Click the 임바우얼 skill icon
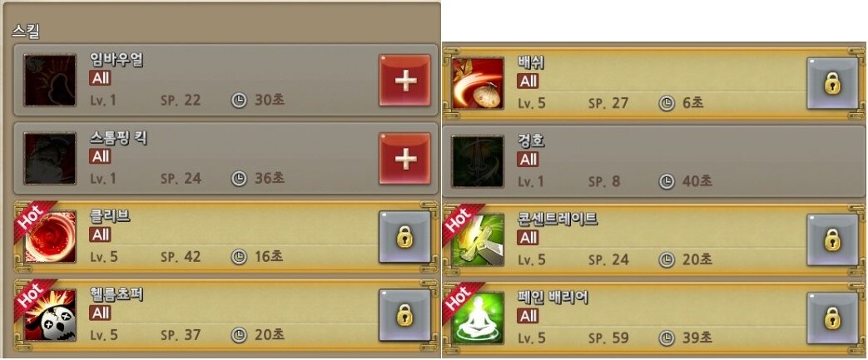 click(x=50, y=80)
